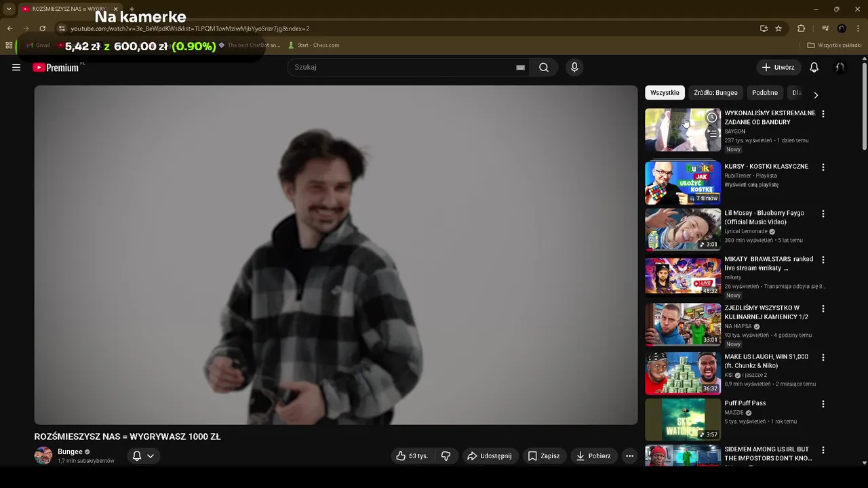Click the Pobierz download button
Screen dimensions: 868x488
tap(593, 456)
